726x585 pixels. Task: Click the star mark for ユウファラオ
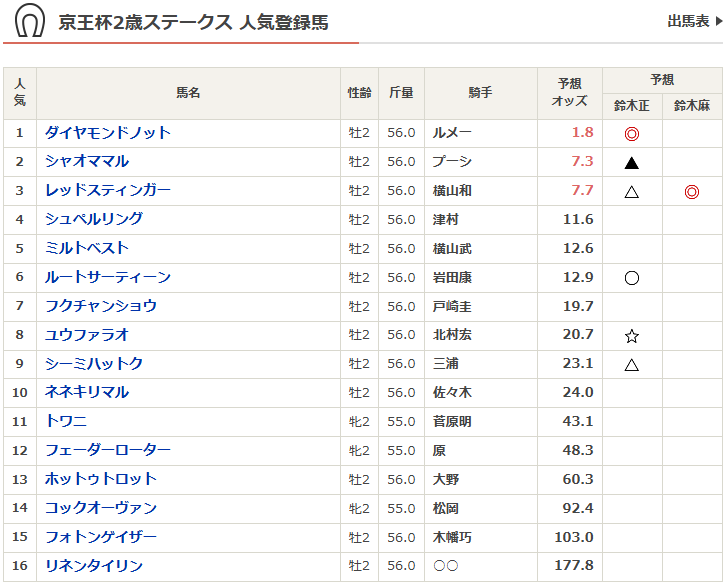click(631, 336)
